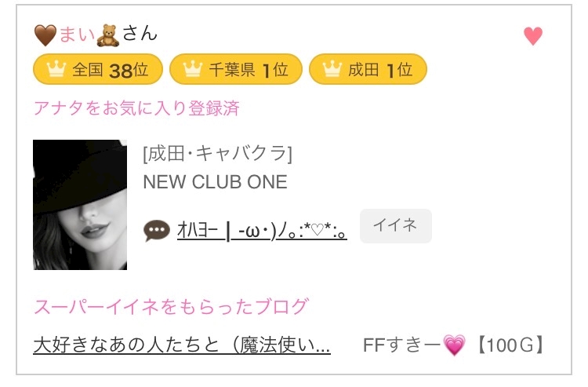
Task: Click the [成田·キャバクラ] area category text
Action: [217, 153]
